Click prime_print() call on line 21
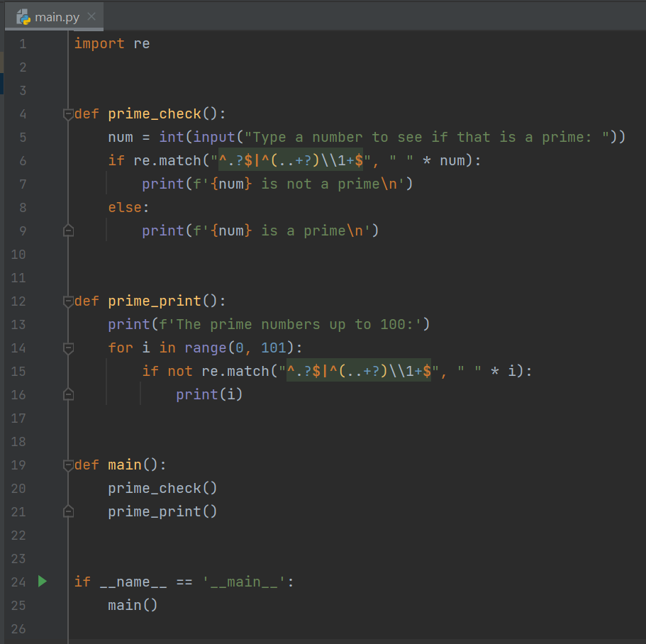Screen dimensions: 646x644 [x=162, y=512]
